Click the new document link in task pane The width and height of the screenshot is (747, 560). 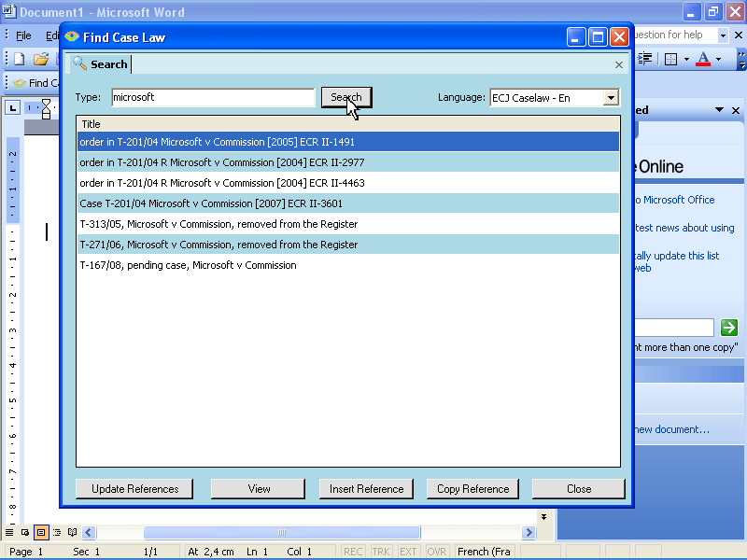coord(671,429)
